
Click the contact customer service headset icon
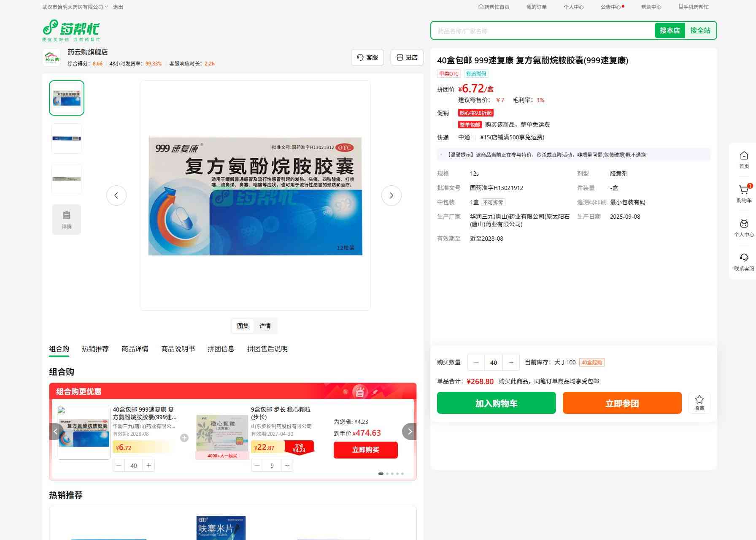pyautogui.click(x=744, y=258)
